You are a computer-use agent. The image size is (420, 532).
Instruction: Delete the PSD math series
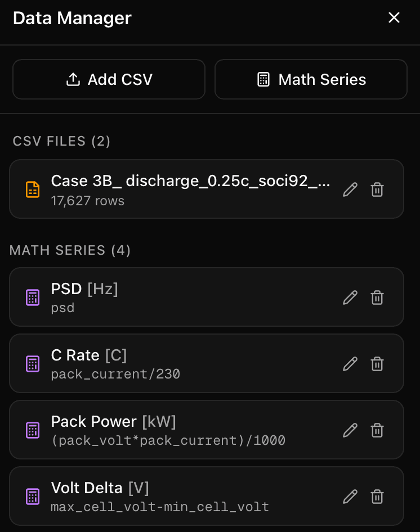pyautogui.click(x=377, y=297)
